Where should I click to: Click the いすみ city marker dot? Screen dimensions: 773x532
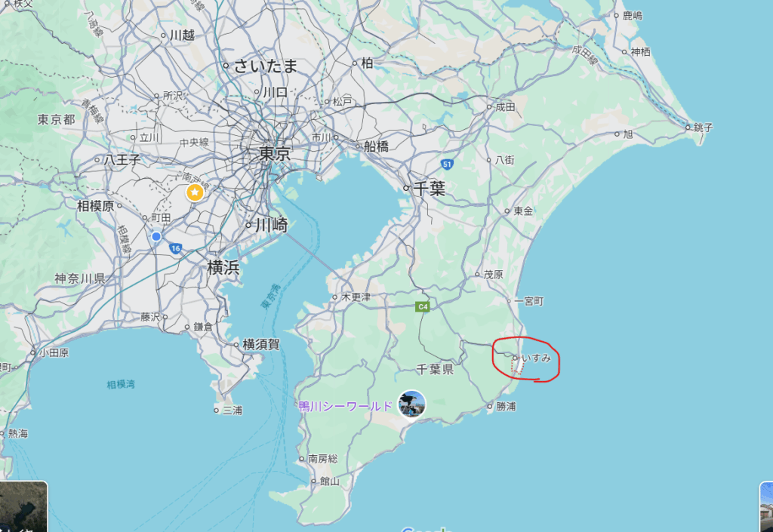515,358
